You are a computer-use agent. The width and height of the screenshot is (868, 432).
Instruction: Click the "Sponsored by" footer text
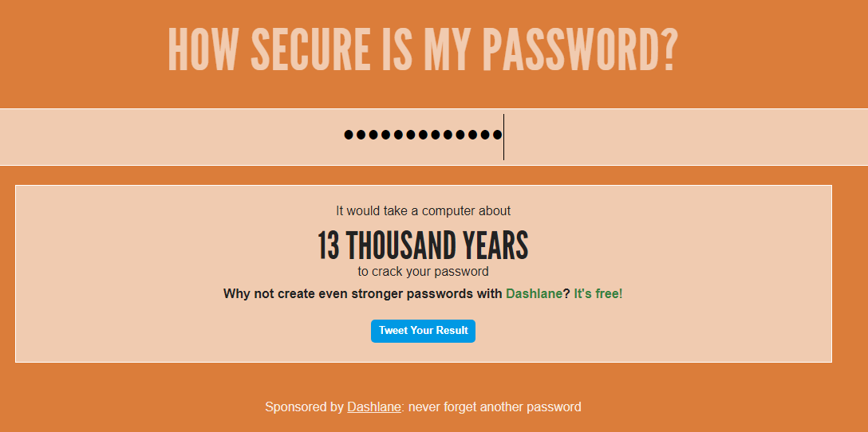(x=304, y=406)
